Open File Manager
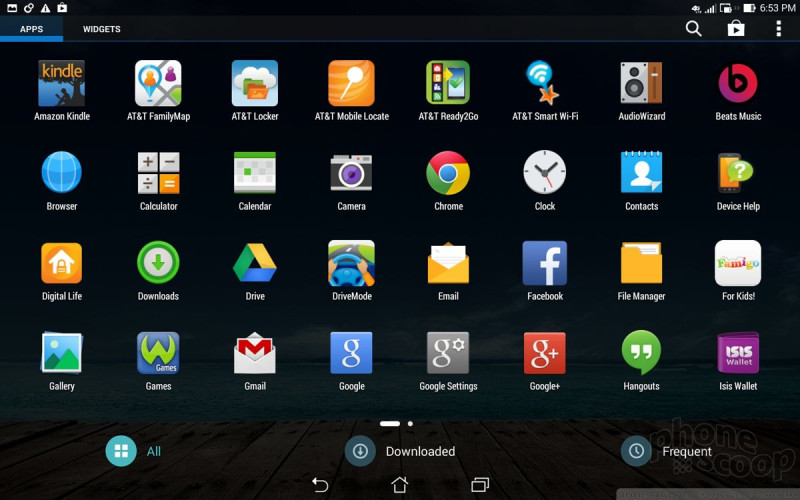The image size is (800, 500). coord(641,263)
